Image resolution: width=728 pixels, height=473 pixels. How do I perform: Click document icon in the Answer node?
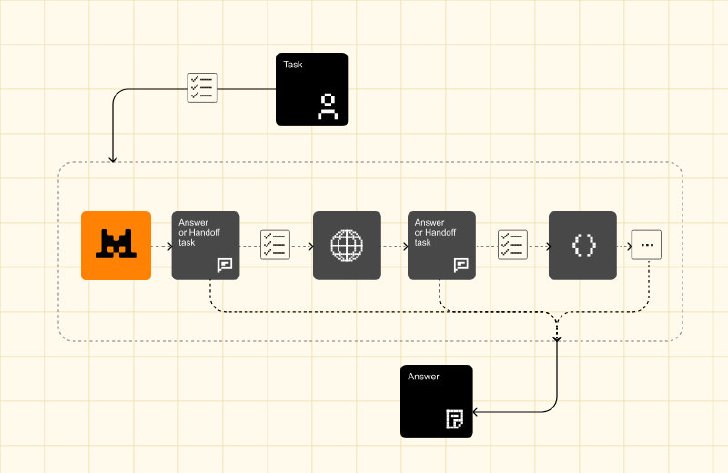(x=455, y=419)
